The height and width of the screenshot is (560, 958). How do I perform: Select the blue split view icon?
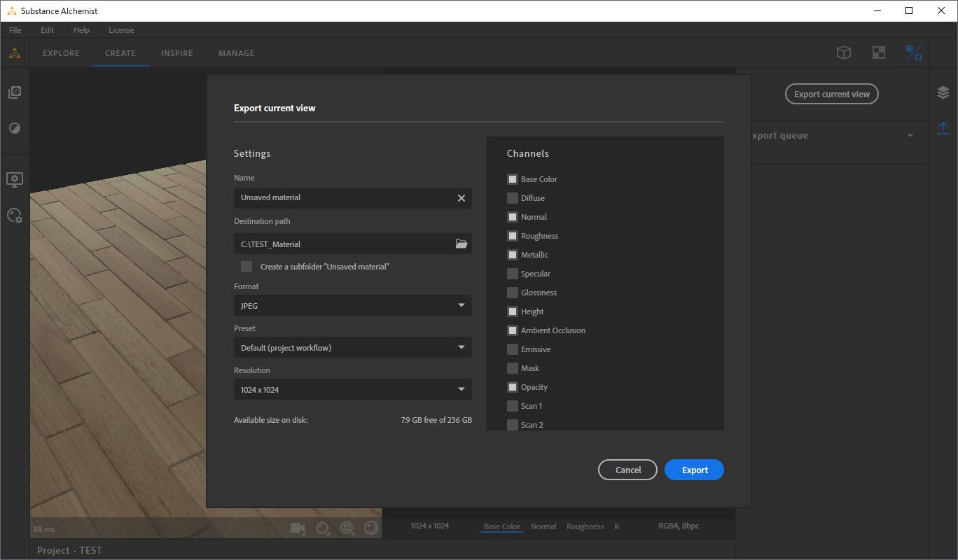click(x=913, y=52)
